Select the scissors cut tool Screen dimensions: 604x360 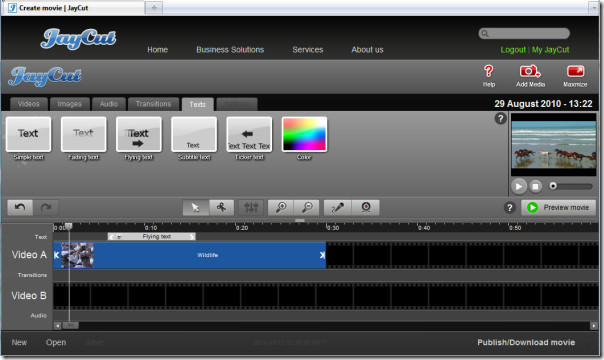(x=221, y=208)
